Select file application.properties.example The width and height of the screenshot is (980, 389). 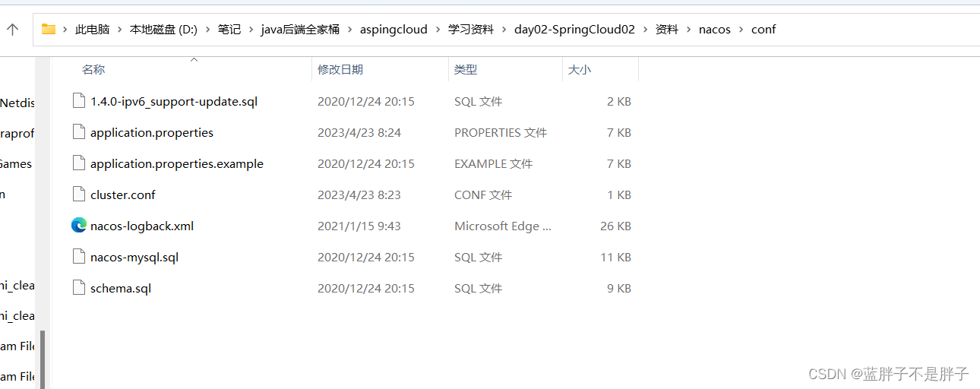[177, 163]
